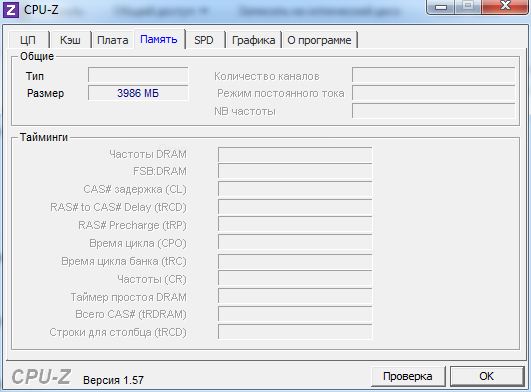Close the CPU-Z window

(506, 6)
